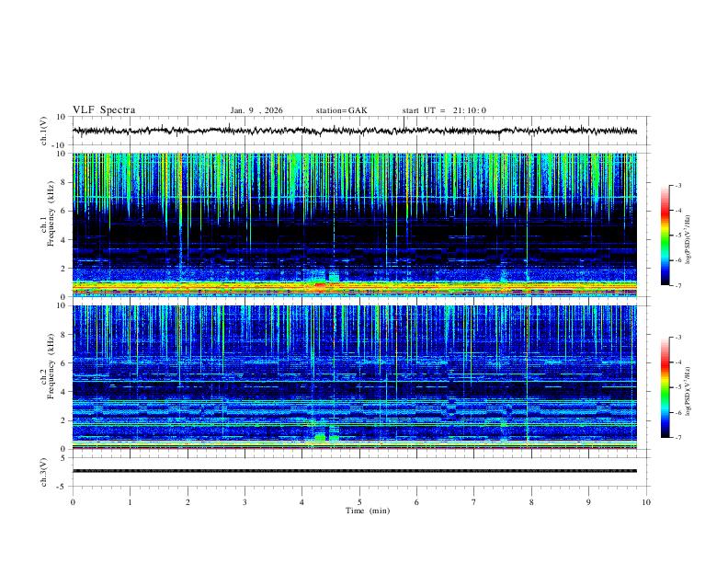Click the ch.2 color scale bar
Screen dimensions: 728x563
pyautogui.click(x=665, y=387)
